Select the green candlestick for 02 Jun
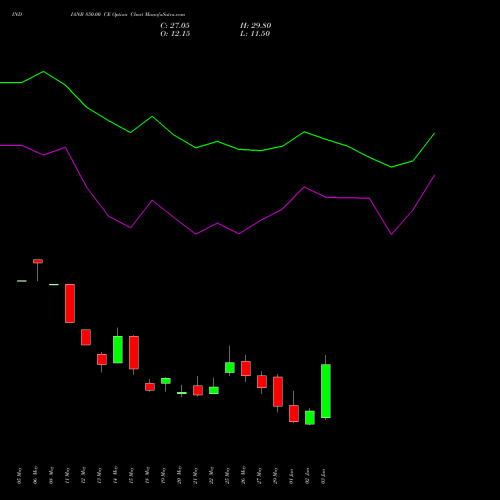Viewport: 500px width, 500px height. pos(310,417)
